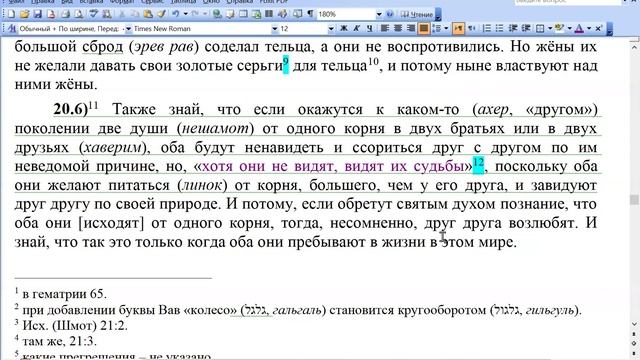This screenshot has width=640, height=360.
Task: Toggle italic formatting (К)
Action: [x=356, y=28]
